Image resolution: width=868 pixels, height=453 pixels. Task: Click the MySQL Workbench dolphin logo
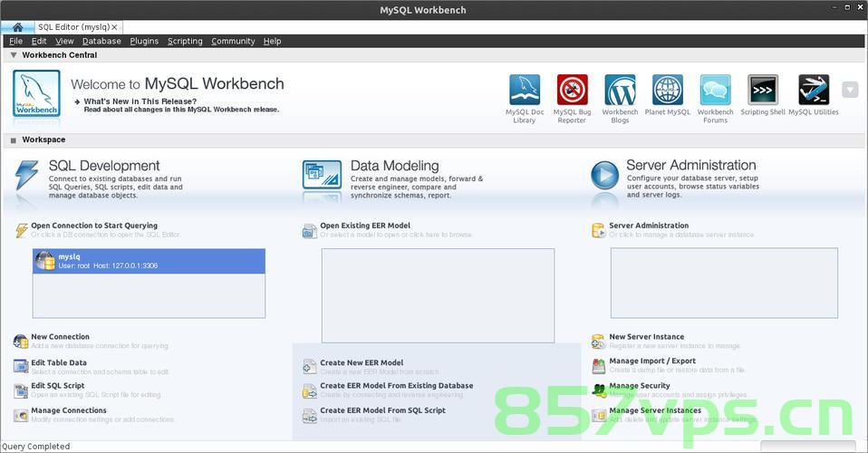pyautogui.click(x=36, y=93)
